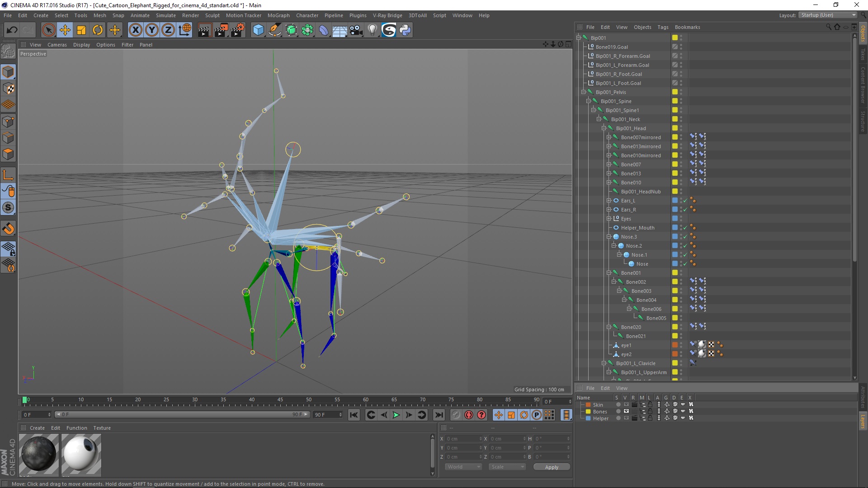The height and width of the screenshot is (488, 868).
Task: Enable Axis mode icon
Action: 8,175
